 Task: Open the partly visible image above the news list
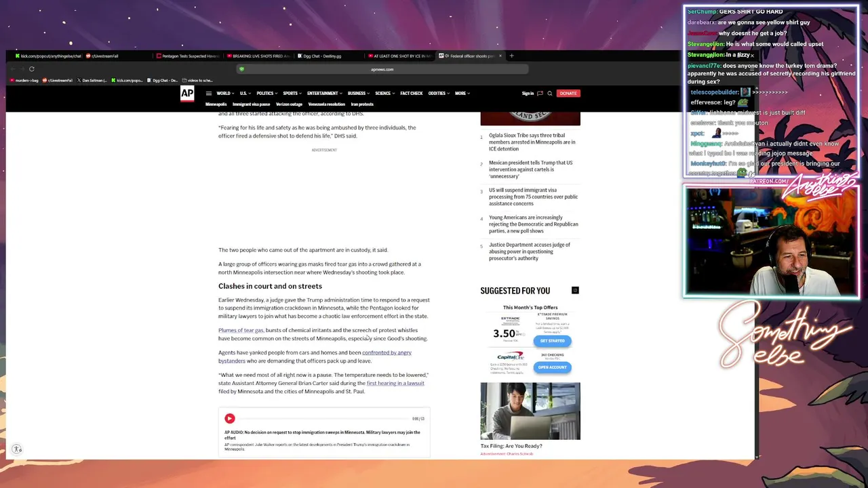click(530, 119)
